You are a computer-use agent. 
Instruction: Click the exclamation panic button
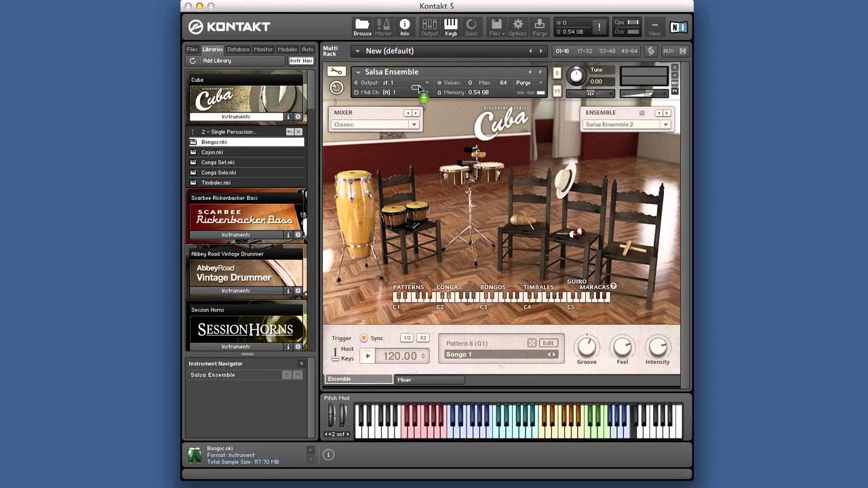tap(599, 27)
